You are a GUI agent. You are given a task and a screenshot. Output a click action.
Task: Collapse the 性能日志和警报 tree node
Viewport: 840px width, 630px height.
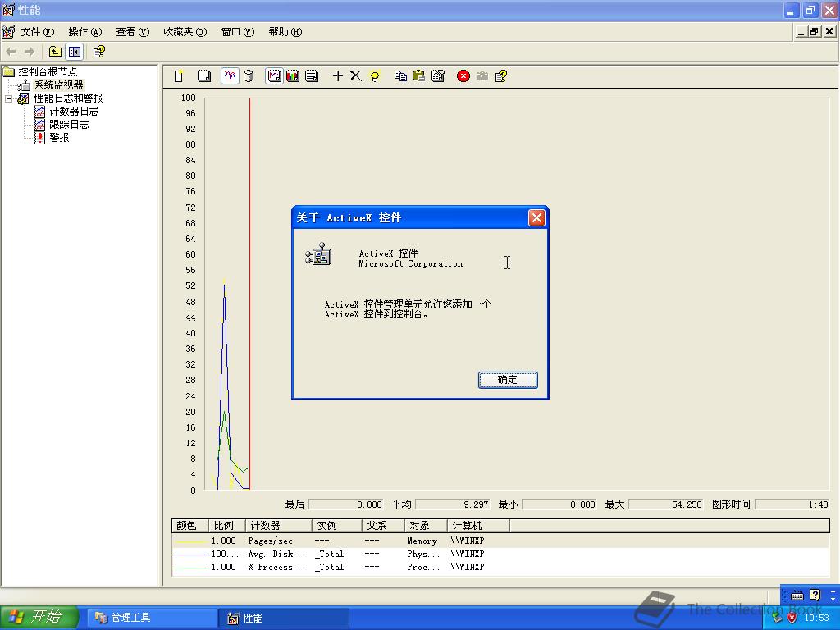[x=8, y=98]
